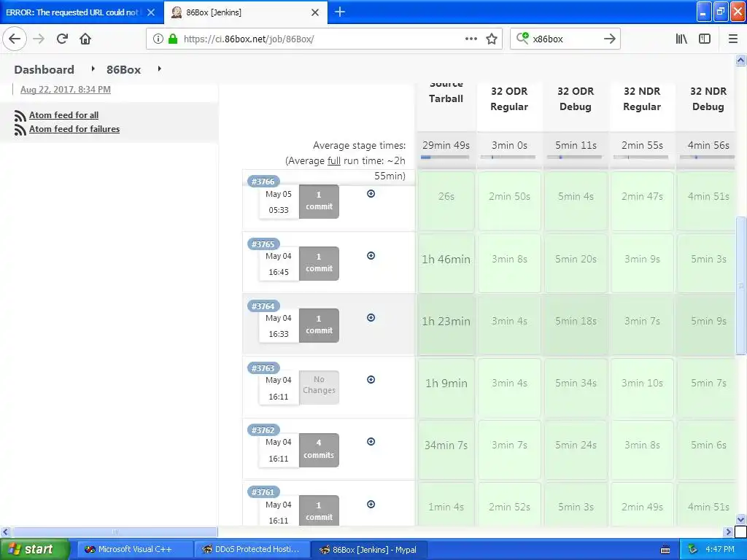747x560 pixels.
Task: Click the 1h 46min Source Tarball cell
Action: (446, 262)
